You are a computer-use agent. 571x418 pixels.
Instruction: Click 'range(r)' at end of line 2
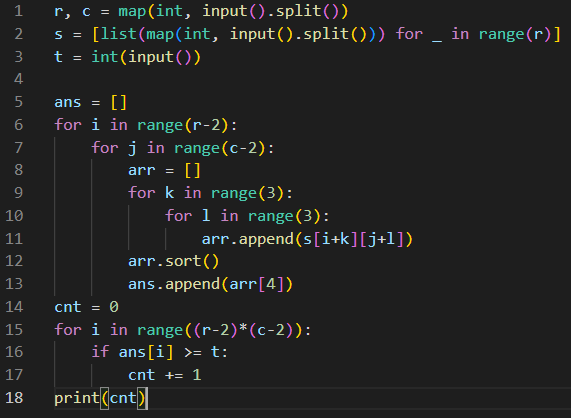click(x=515, y=34)
